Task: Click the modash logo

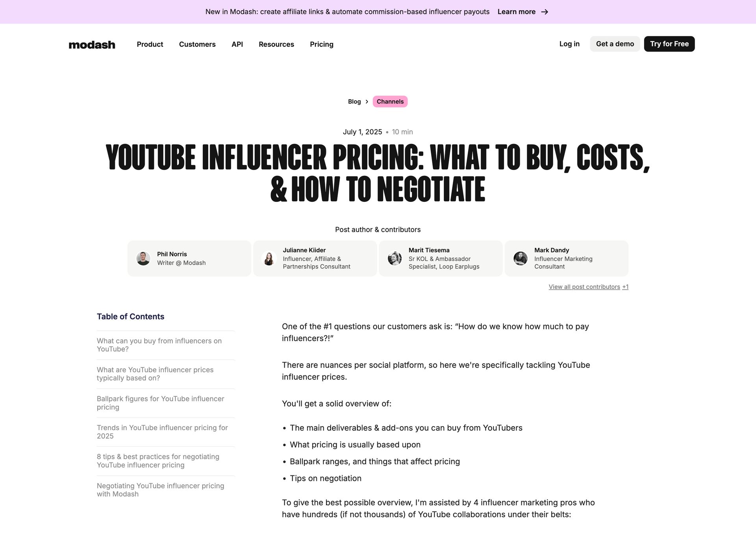Action: click(x=92, y=44)
